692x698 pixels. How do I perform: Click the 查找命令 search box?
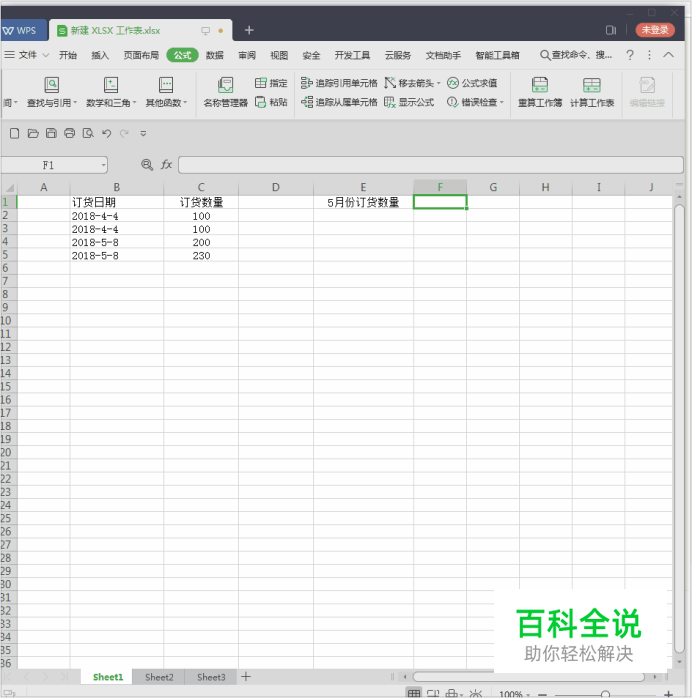pos(576,55)
